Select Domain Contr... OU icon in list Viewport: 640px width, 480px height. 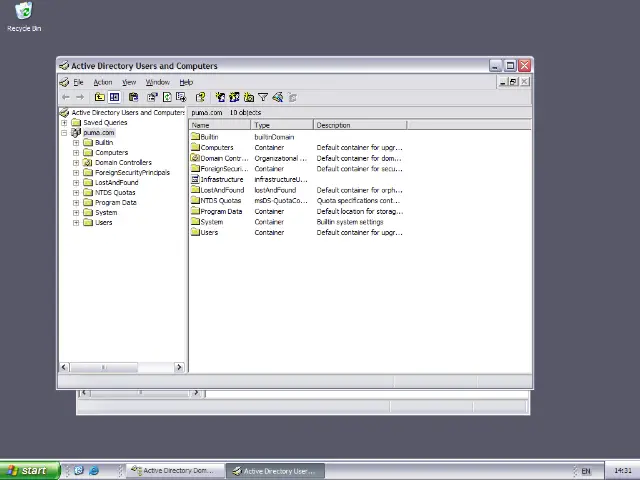195,158
